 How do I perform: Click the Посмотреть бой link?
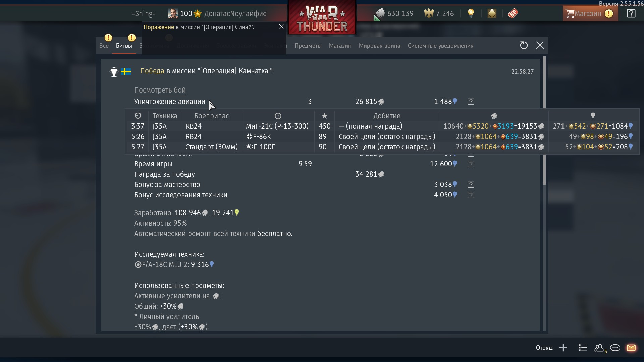pos(160,90)
